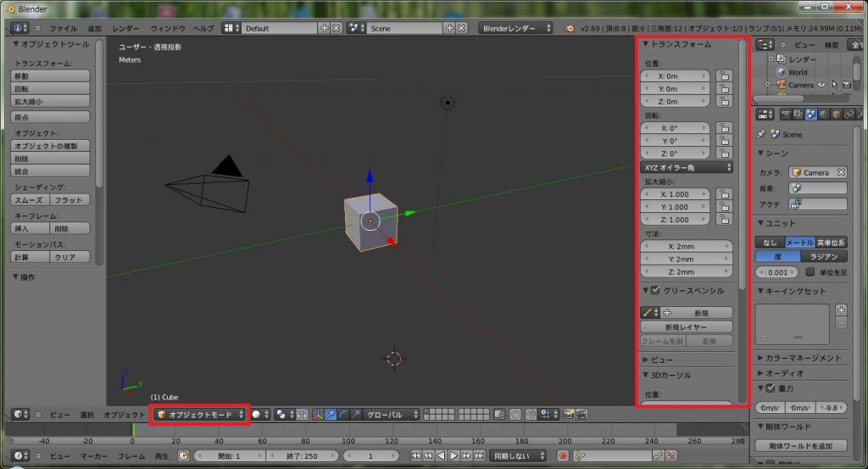Image resolution: width=868 pixels, height=469 pixels.
Task: Open the ファイル menu
Action: [64, 28]
